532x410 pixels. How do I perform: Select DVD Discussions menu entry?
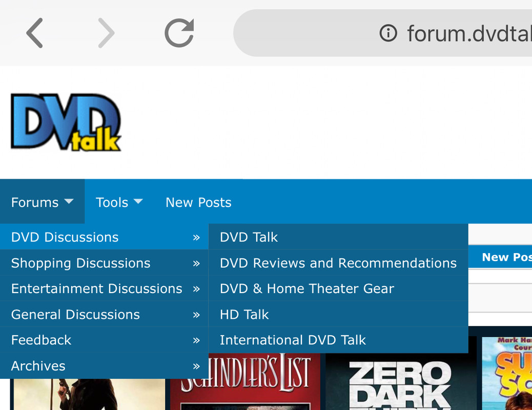(x=104, y=237)
